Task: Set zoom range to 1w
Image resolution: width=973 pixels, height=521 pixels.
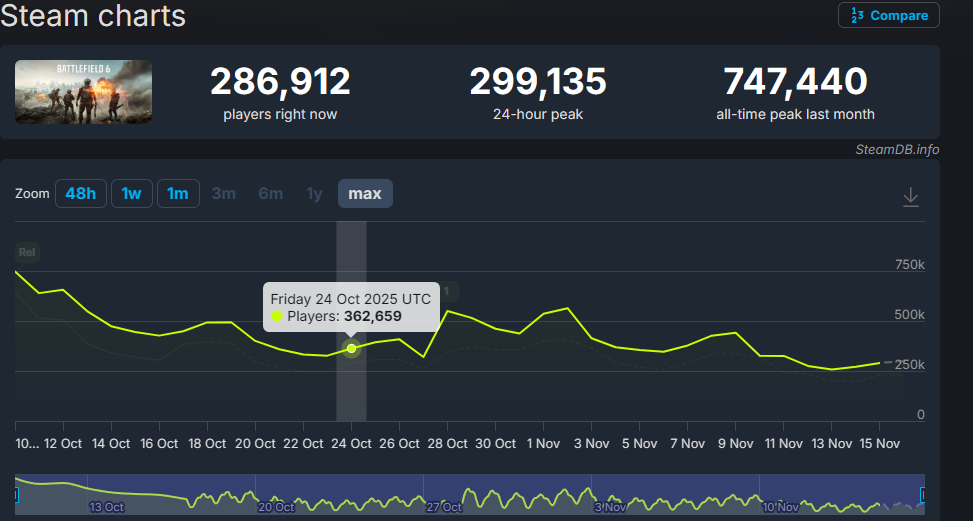Action: coord(131,193)
